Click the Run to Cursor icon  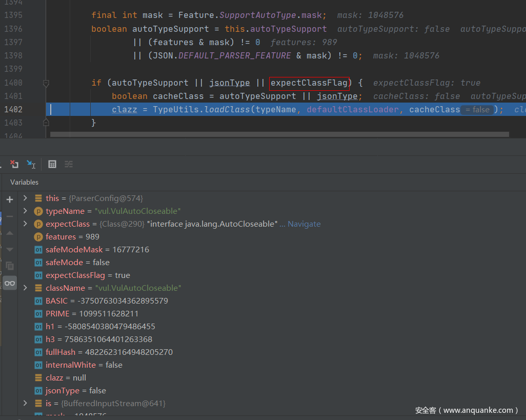(x=31, y=164)
